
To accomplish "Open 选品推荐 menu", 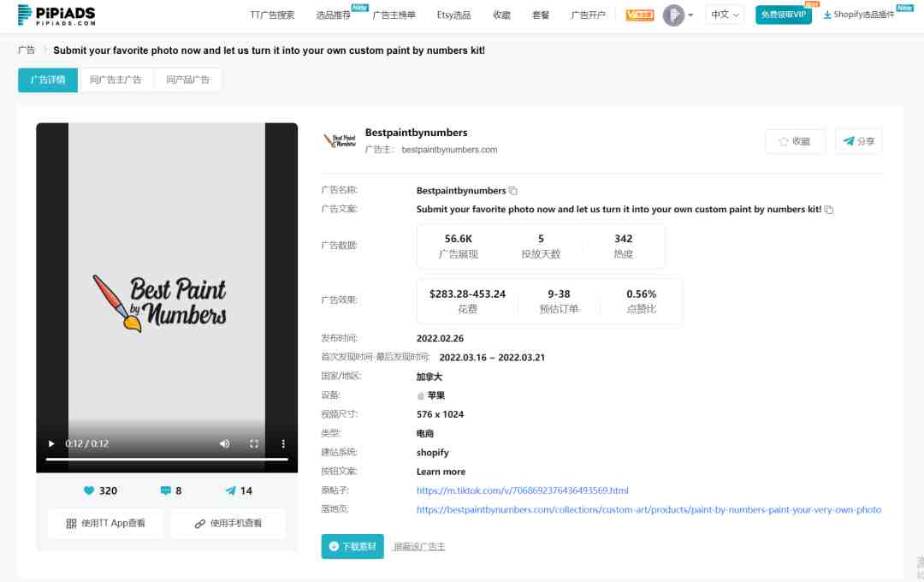I will [x=334, y=15].
